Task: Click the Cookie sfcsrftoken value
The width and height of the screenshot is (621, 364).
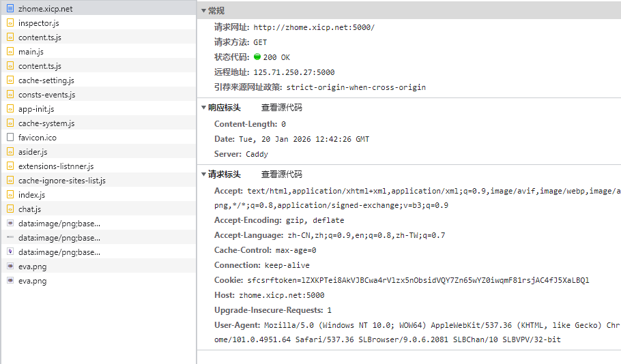Action: pos(418,280)
